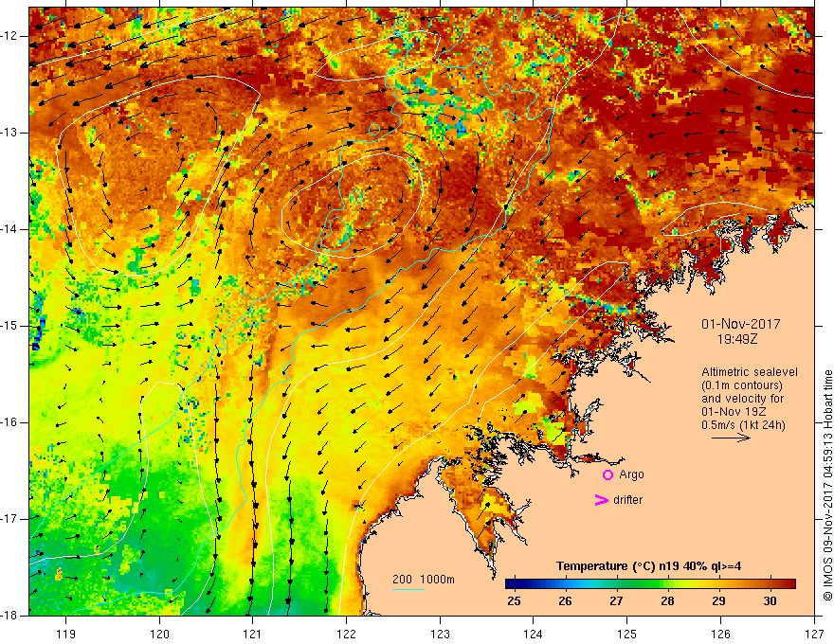Click the 'Altimetric sealevel' caption text
This screenshot has width=834, height=644.
click(750, 372)
